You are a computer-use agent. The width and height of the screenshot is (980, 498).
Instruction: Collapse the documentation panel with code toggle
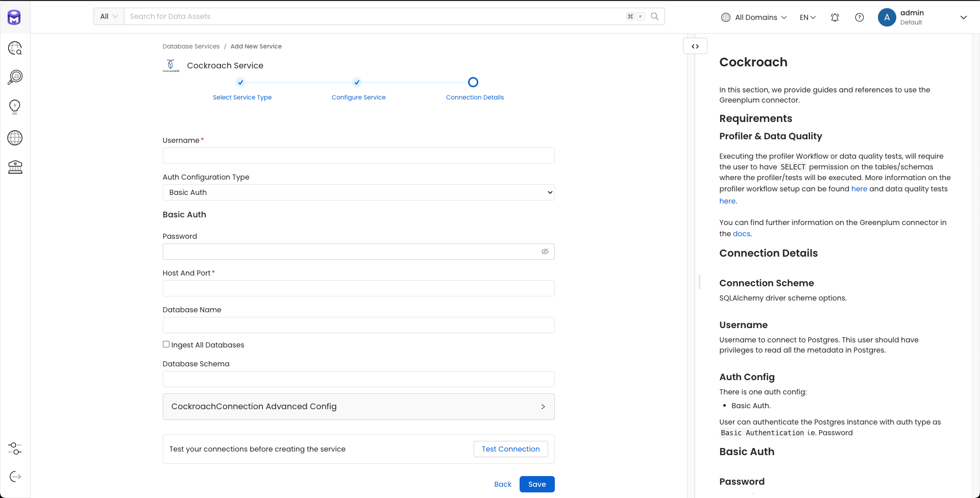(695, 46)
